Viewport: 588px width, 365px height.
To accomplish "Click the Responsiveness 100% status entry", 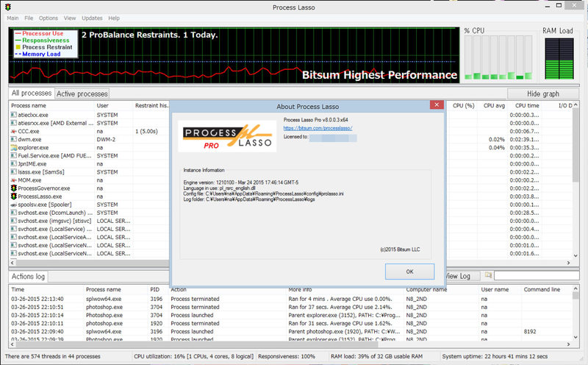I will tap(287, 356).
